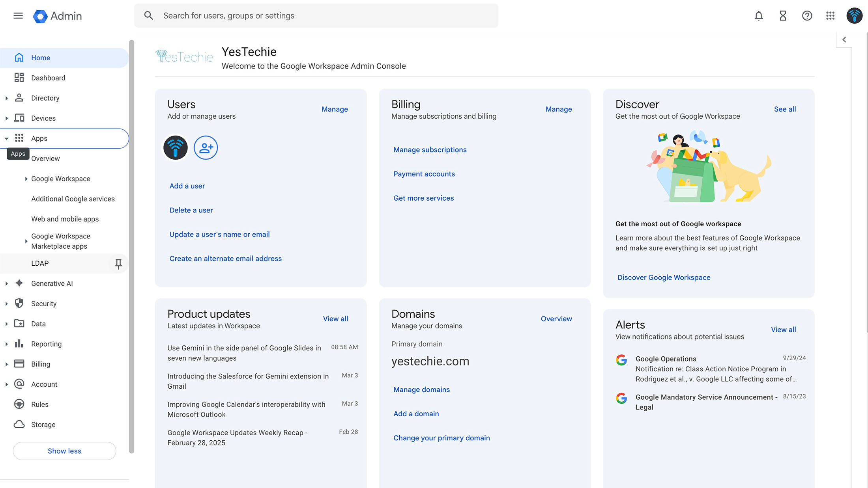Click the Devices icon in sidebar
This screenshot has width=868, height=488.
[19, 118]
